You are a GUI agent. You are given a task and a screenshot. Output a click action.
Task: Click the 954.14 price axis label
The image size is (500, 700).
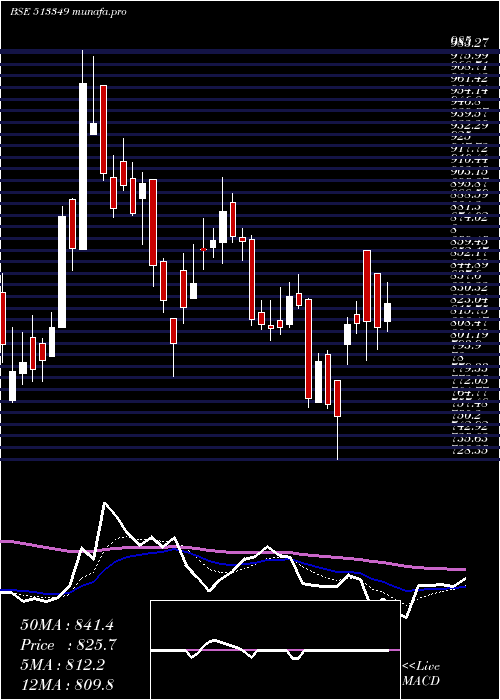click(x=468, y=91)
